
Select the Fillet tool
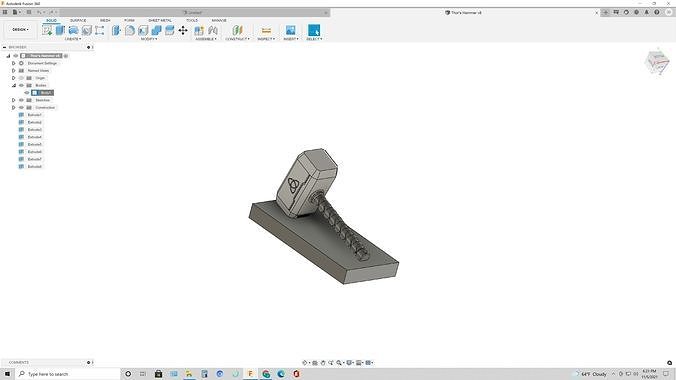click(x=130, y=30)
